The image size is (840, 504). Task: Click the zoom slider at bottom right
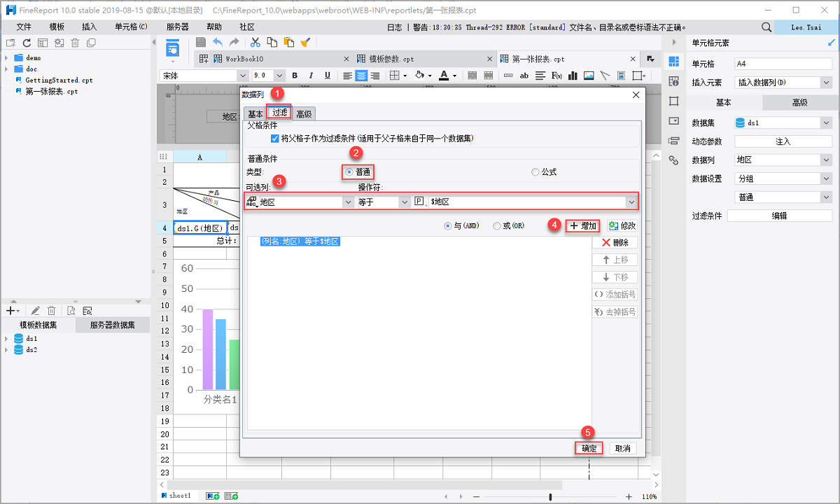point(551,496)
